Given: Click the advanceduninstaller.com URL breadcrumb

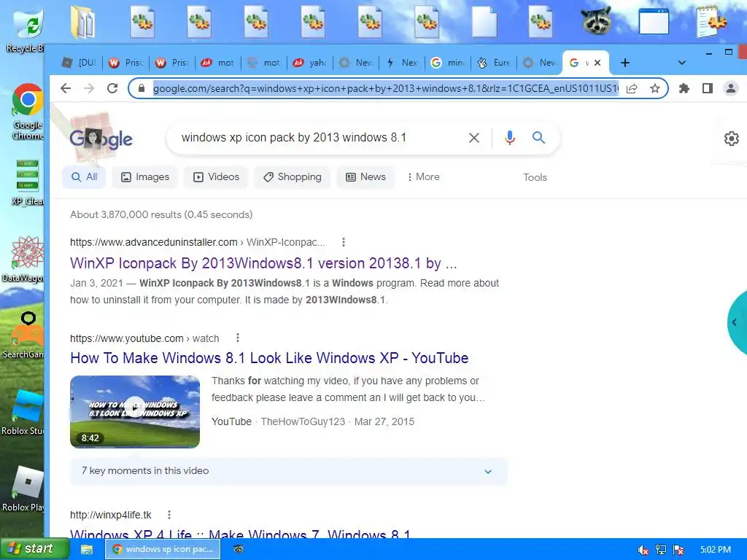Looking at the screenshot, I should 198,242.
